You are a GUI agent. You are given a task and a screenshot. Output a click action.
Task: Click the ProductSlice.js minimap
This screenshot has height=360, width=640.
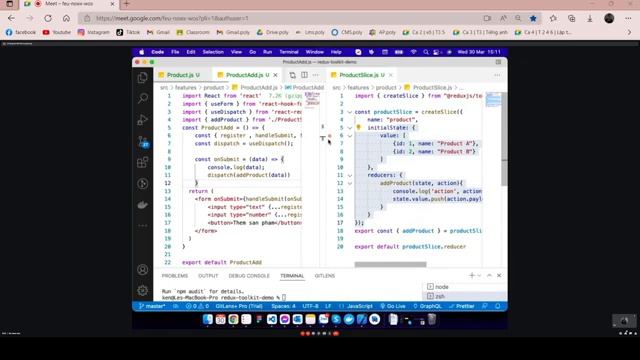(493, 100)
